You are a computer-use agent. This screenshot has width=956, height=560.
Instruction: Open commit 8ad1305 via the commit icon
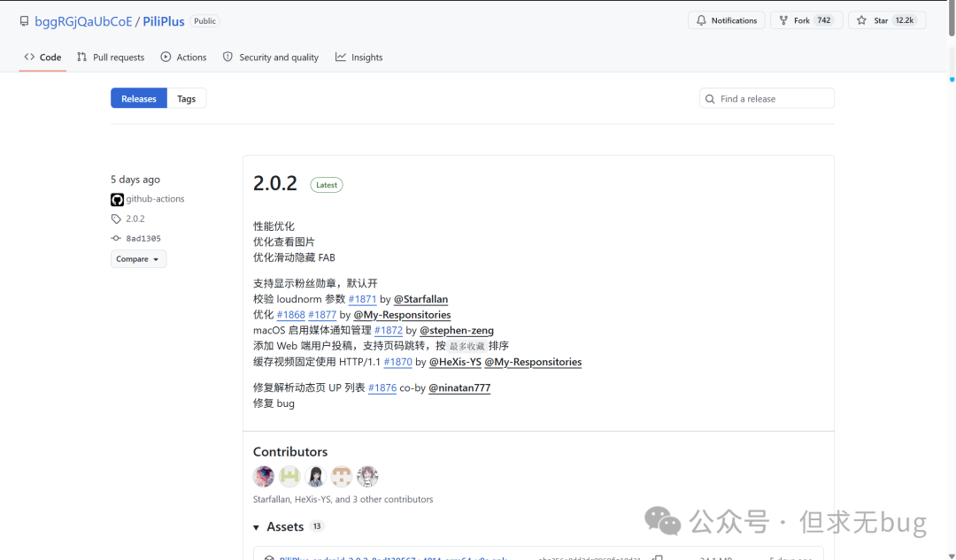point(116,239)
